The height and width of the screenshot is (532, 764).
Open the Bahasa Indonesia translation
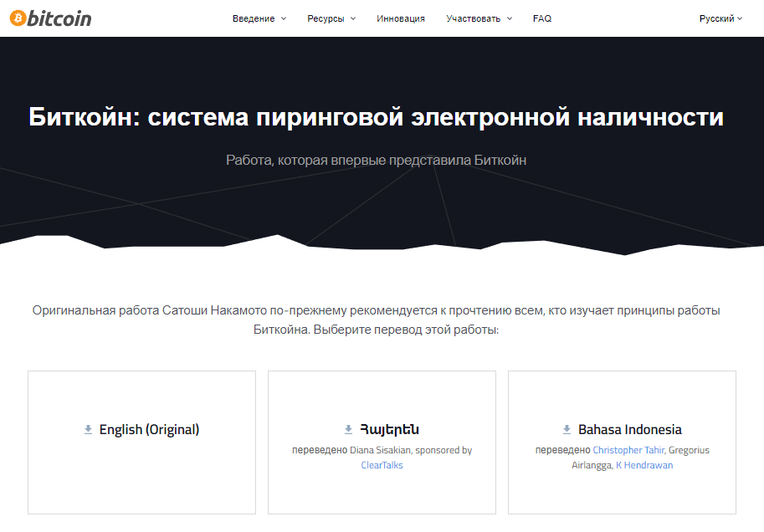(x=629, y=430)
